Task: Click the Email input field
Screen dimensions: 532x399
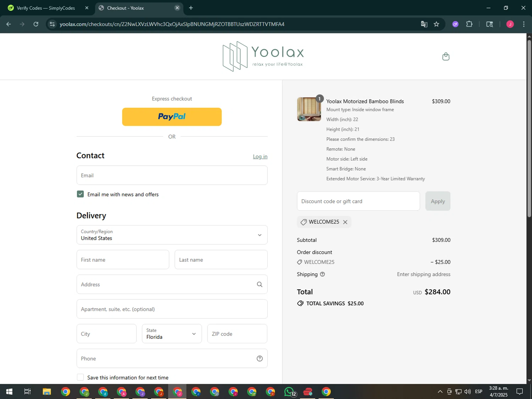Action: coord(172,175)
